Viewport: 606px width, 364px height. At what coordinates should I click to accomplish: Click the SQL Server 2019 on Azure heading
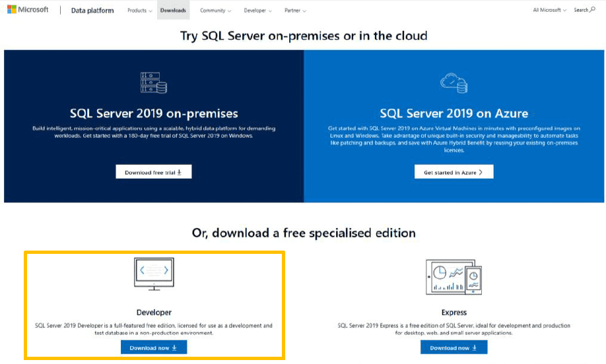tap(454, 113)
